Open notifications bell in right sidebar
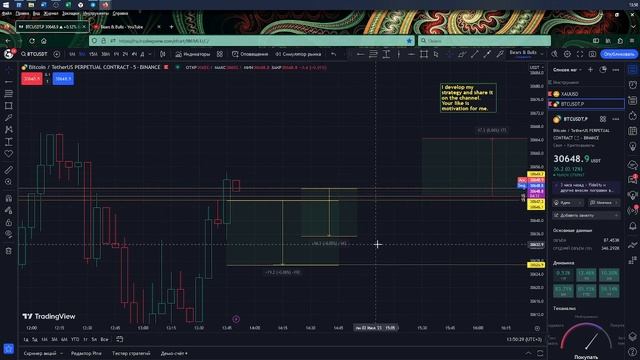640x360 pixels. pos(633,226)
